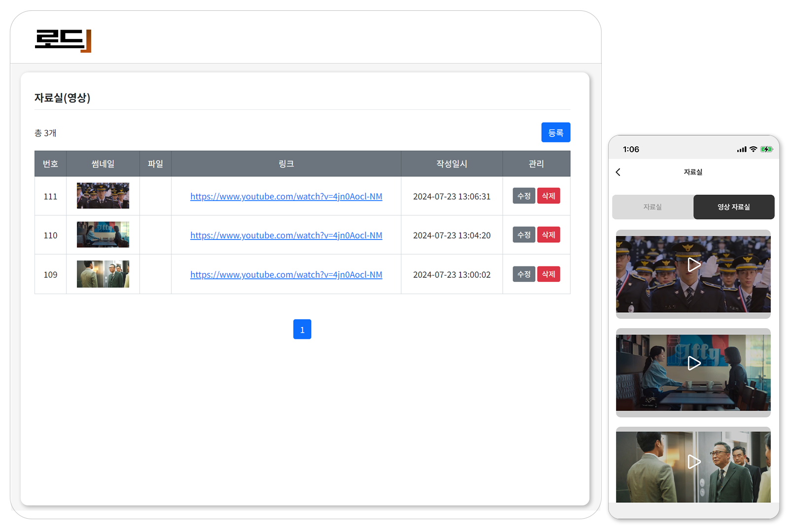Tap the 자료실 title in the mobile header
Viewport: 792px width, 532px height.
click(x=693, y=172)
